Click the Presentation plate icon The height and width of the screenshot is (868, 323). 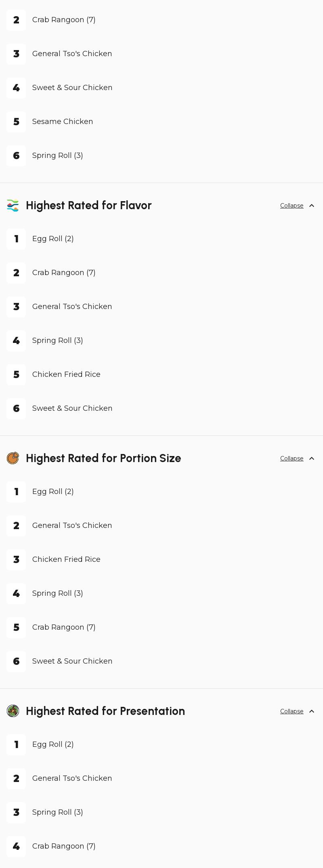tap(13, 711)
